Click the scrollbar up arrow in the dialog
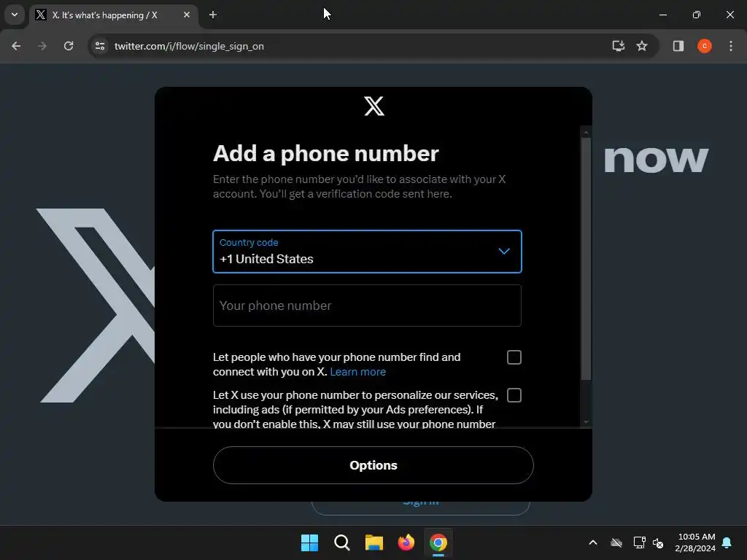Screen dimensions: 747x560 [586, 132]
